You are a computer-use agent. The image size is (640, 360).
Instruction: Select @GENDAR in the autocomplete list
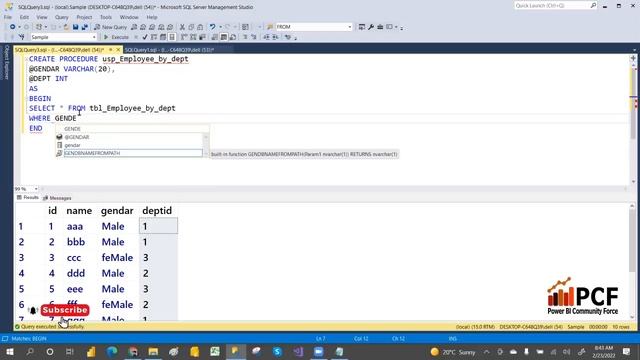77,137
